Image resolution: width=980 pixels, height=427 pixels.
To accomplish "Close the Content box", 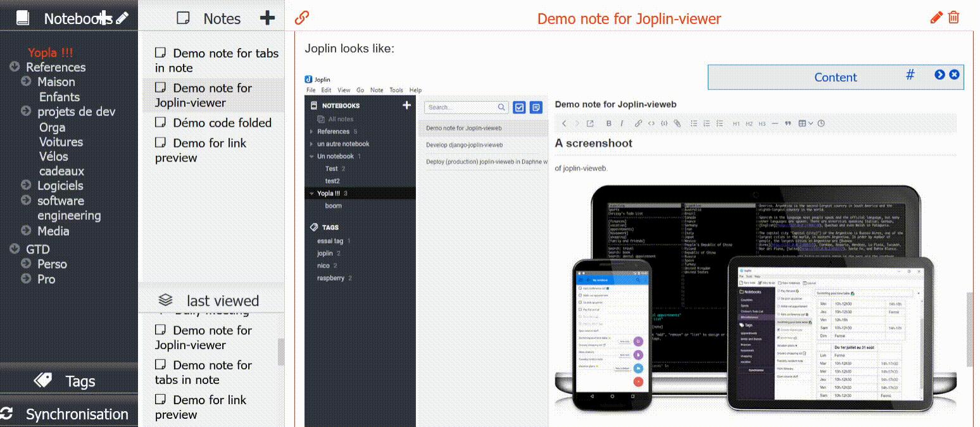I will (955, 75).
